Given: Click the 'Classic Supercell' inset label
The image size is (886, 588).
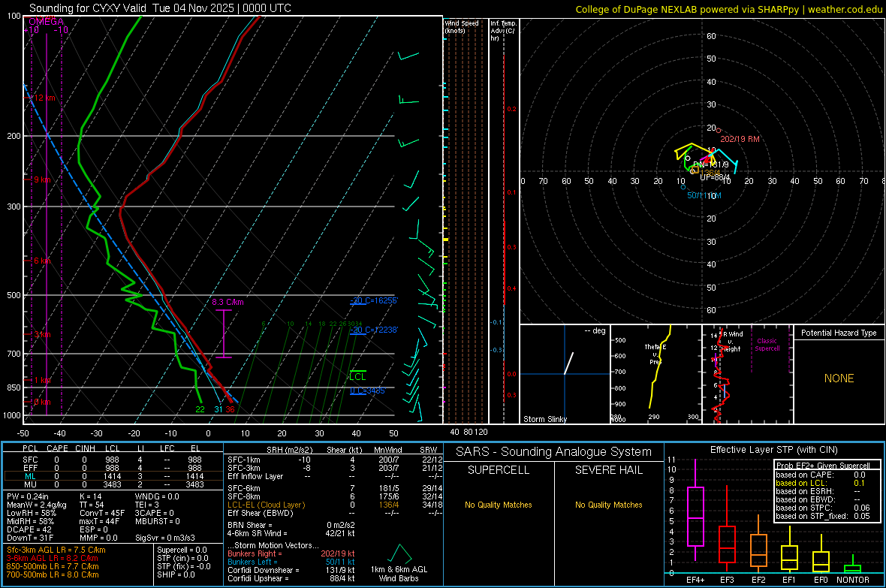Looking at the screenshot, I should pos(767,345).
